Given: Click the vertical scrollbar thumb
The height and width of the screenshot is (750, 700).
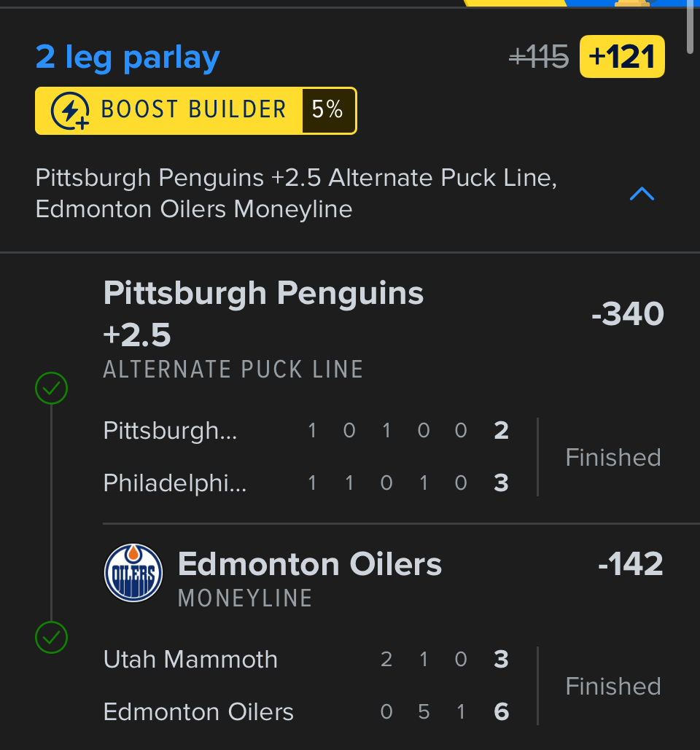Looking at the screenshot, I should (690, 26).
